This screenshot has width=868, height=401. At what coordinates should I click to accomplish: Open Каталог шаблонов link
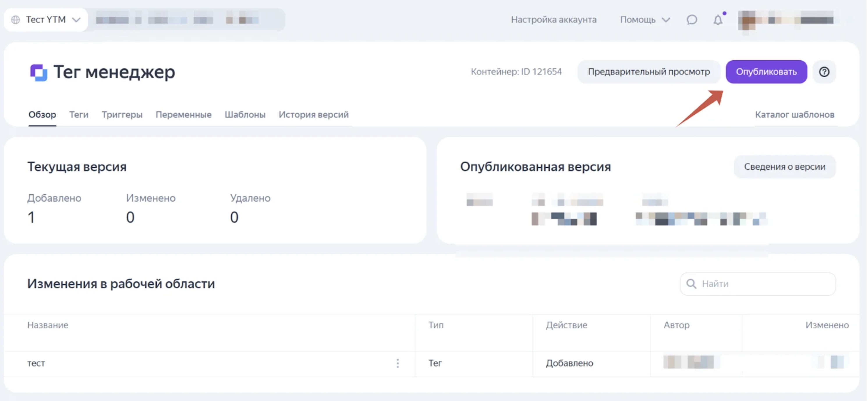point(795,115)
